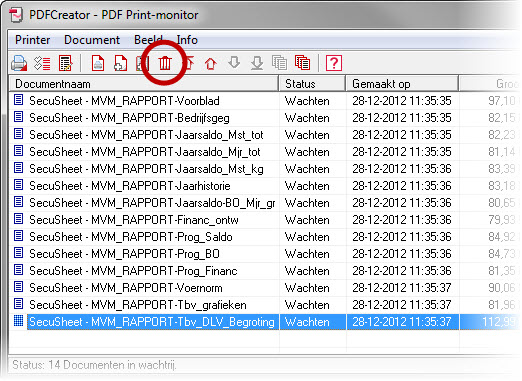
Task: Open the options checklist icon
Action: coord(42,63)
